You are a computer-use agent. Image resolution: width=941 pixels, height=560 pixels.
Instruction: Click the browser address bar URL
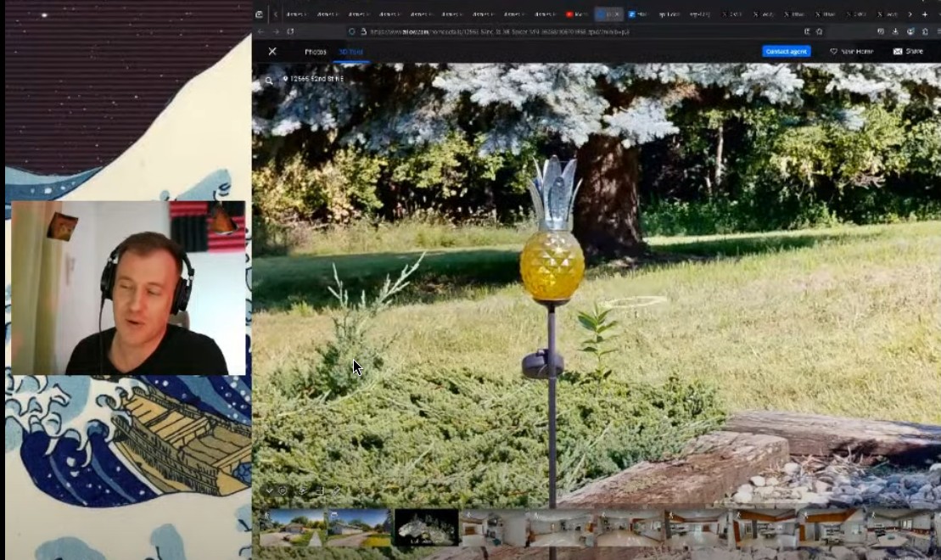tap(499, 31)
